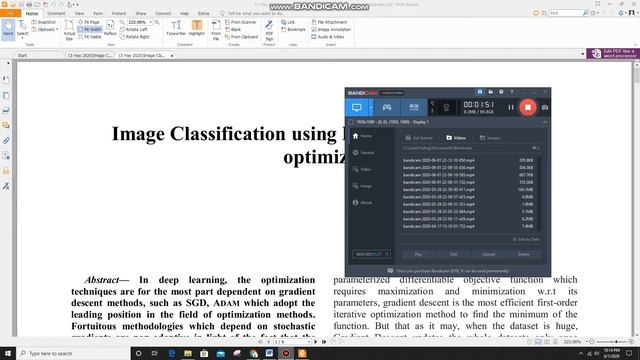
Task: Choose Fit Page view option
Action: click(89, 22)
